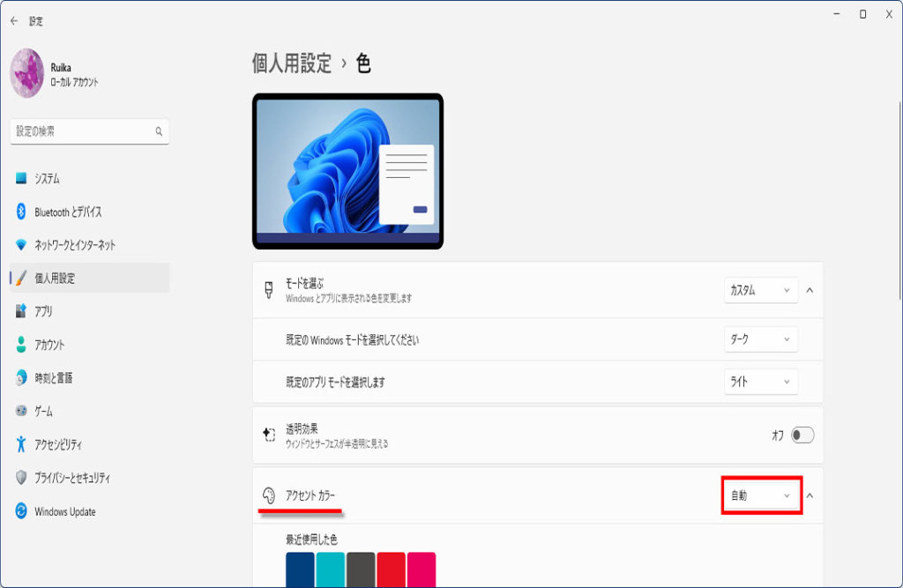
Task: Click the 個人用設定 breadcrumb link
Action: click(x=291, y=63)
